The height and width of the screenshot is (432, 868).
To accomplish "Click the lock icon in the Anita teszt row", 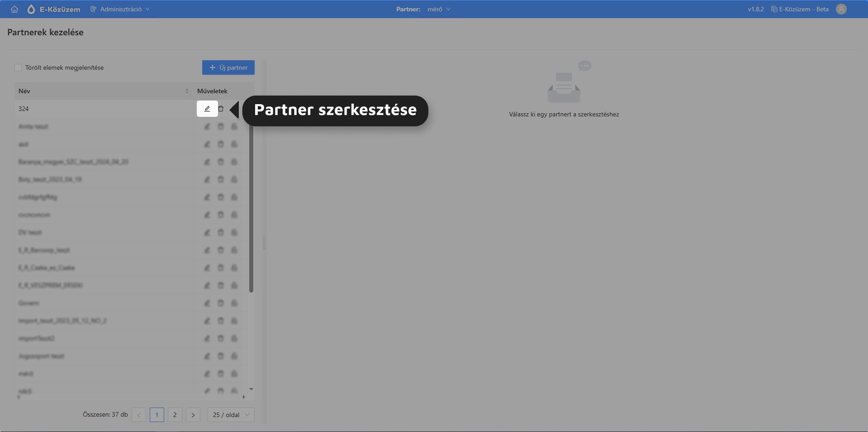I will click(x=234, y=126).
